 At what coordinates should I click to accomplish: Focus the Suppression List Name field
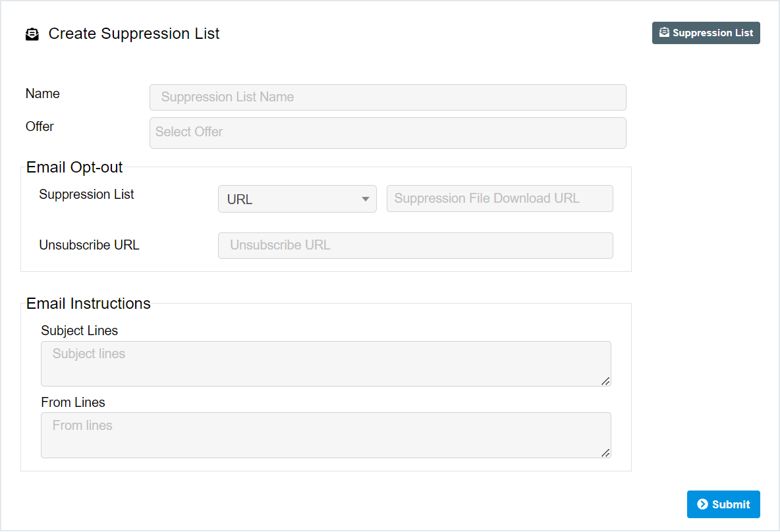click(387, 97)
